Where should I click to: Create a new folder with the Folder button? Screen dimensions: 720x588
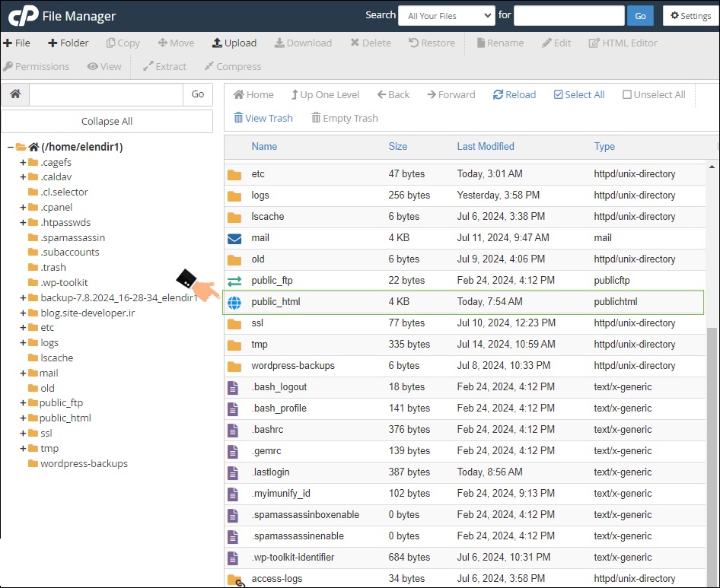coord(53,43)
